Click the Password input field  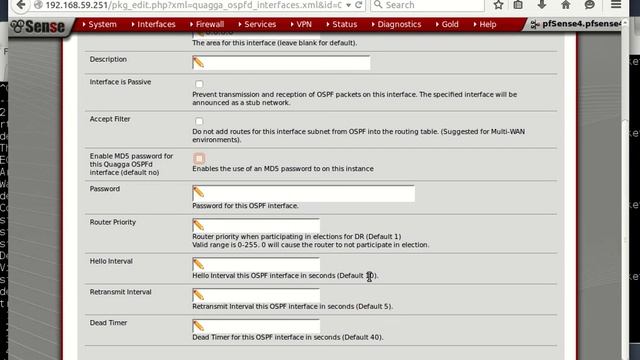click(303, 193)
